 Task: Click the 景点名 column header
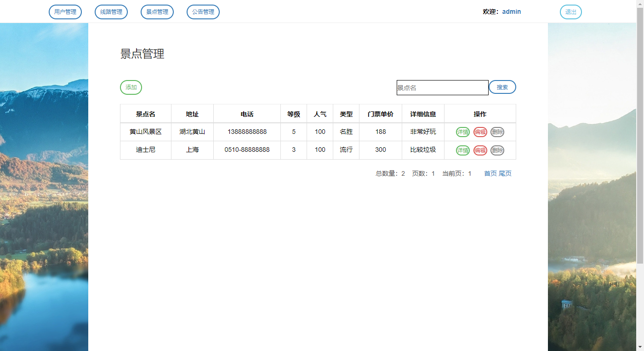point(146,114)
